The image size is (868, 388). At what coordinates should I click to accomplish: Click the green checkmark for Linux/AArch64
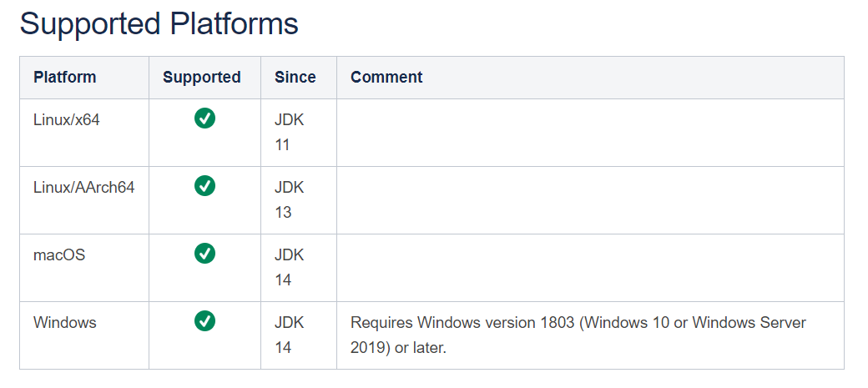point(204,186)
